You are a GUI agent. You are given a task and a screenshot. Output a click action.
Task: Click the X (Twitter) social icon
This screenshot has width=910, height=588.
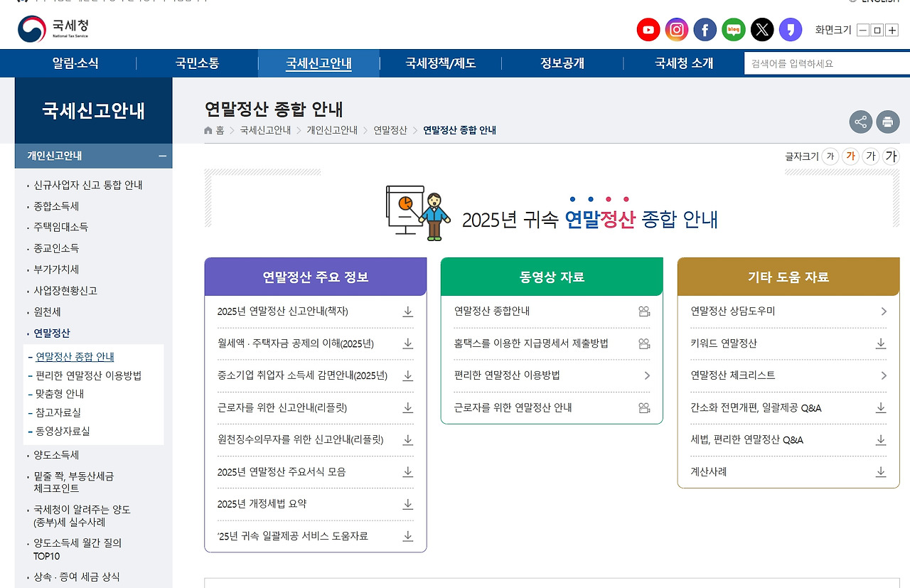pyautogui.click(x=761, y=29)
